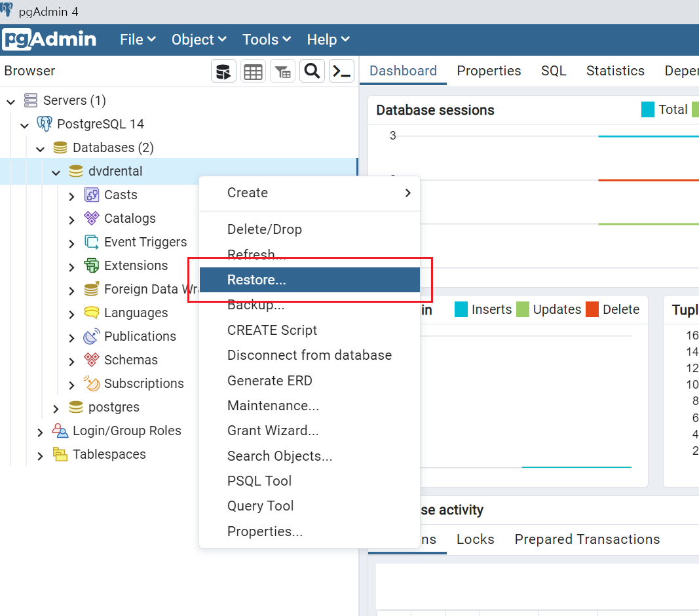Click the Servers group icon
The width and height of the screenshot is (699, 616).
[31, 100]
